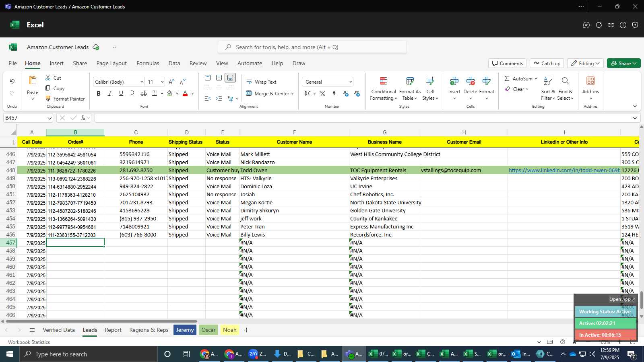
Task: Click the Windows Start button
Action: [10, 354]
